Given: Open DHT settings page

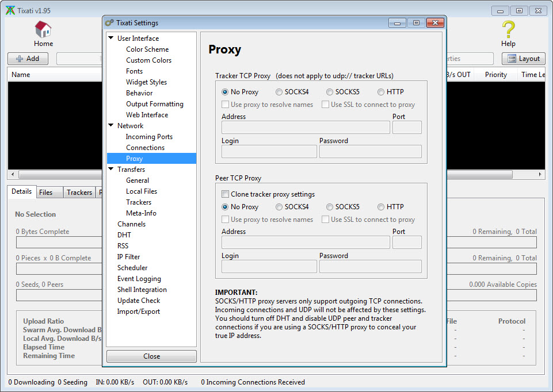Looking at the screenshot, I should [x=124, y=235].
